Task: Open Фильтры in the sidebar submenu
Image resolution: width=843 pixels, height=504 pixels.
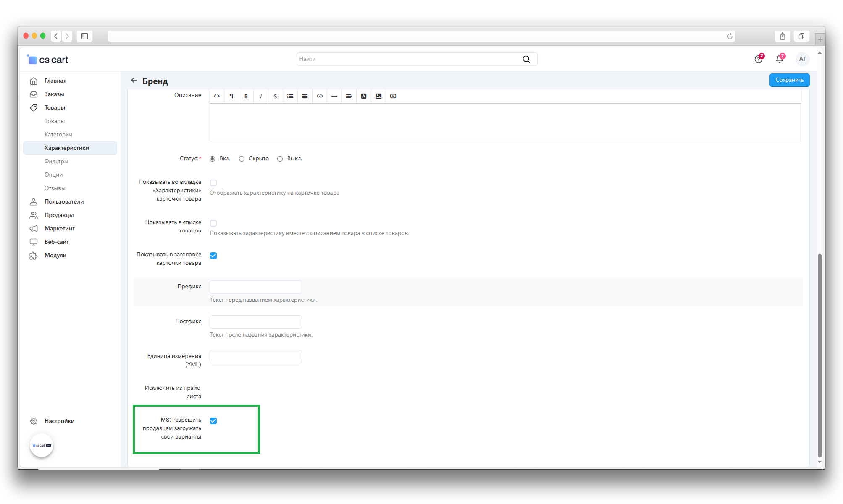Action: 56,161
